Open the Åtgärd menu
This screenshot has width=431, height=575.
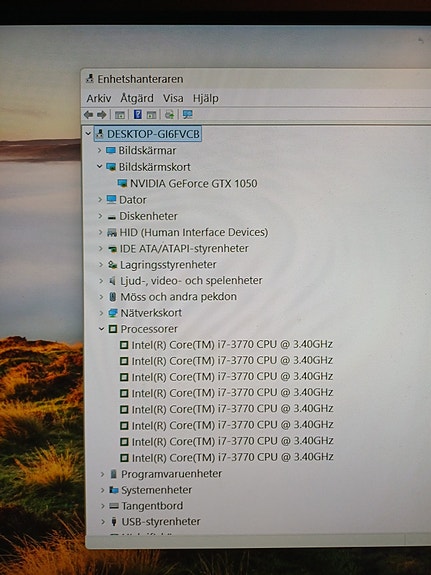point(137,98)
